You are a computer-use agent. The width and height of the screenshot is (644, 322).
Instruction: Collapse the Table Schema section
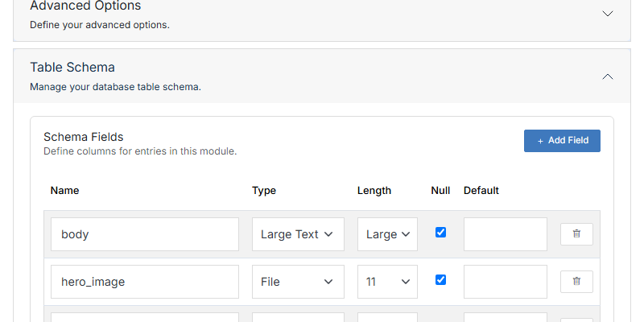pyautogui.click(x=608, y=76)
